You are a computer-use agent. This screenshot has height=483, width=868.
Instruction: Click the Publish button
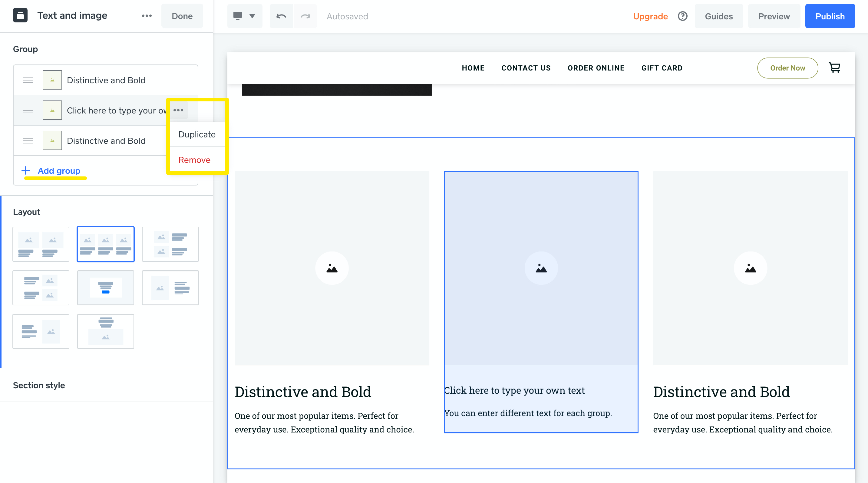point(830,16)
